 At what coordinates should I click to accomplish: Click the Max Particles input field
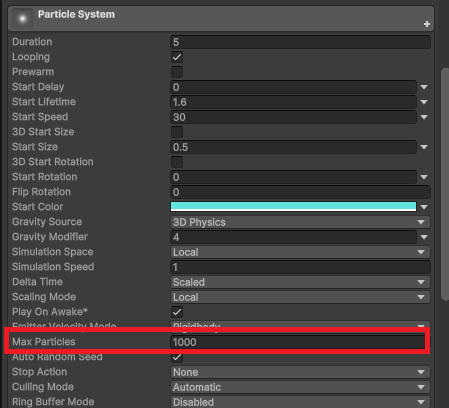click(298, 342)
